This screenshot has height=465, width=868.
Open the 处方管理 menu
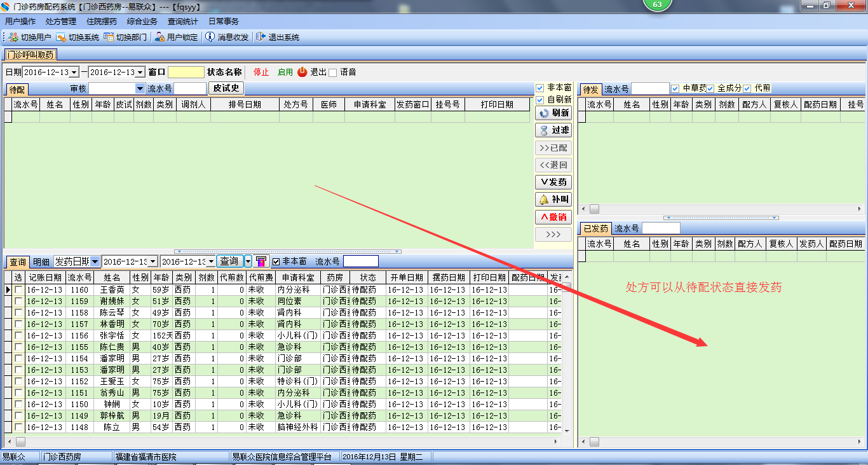coord(61,22)
